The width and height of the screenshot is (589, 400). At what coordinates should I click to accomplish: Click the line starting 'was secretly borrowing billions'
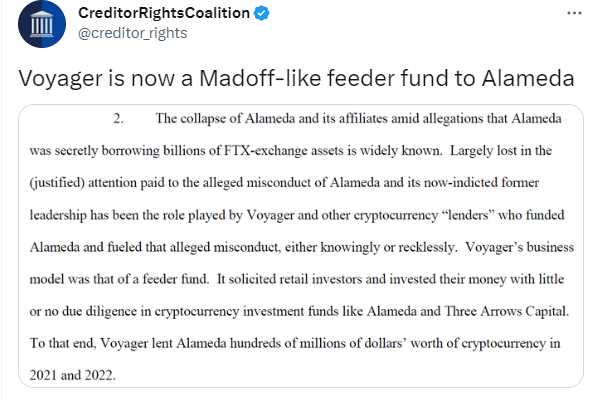click(290, 151)
